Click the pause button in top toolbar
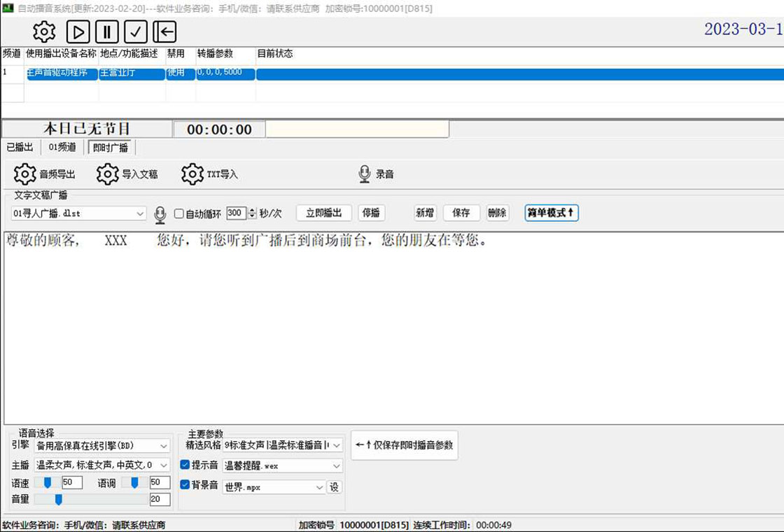784x532 pixels. (x=107, y=32)
